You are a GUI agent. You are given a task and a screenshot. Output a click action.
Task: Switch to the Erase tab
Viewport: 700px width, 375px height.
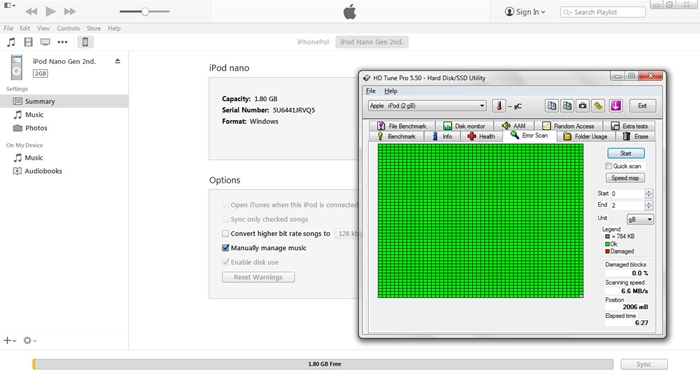pos(636,137)
